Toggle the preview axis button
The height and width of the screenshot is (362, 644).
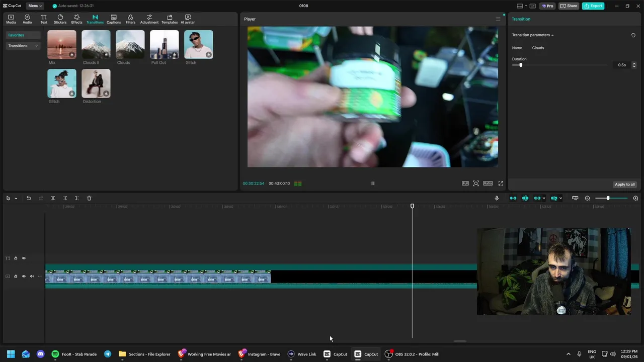point(554,198)
